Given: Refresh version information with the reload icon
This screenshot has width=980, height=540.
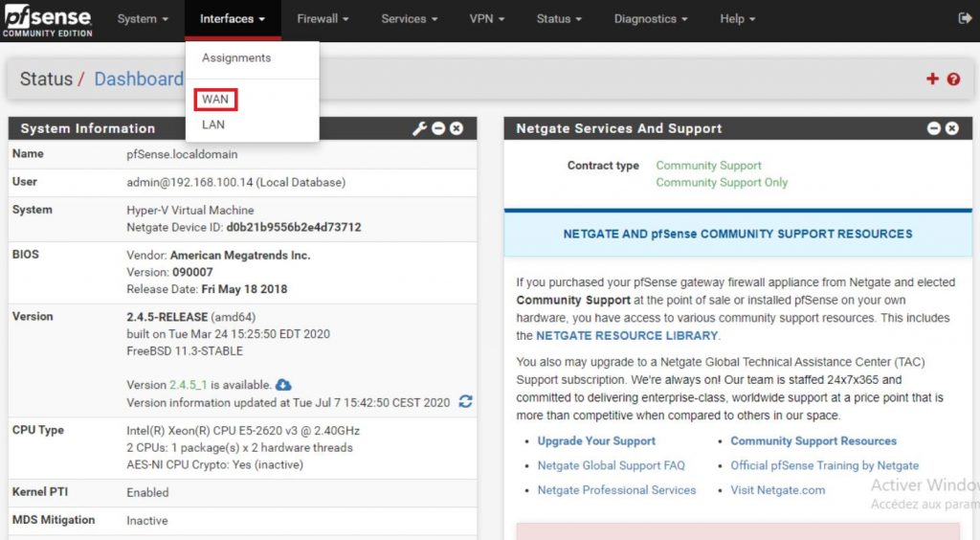Looking at the screenshot, I should click(x=466, y=401).
